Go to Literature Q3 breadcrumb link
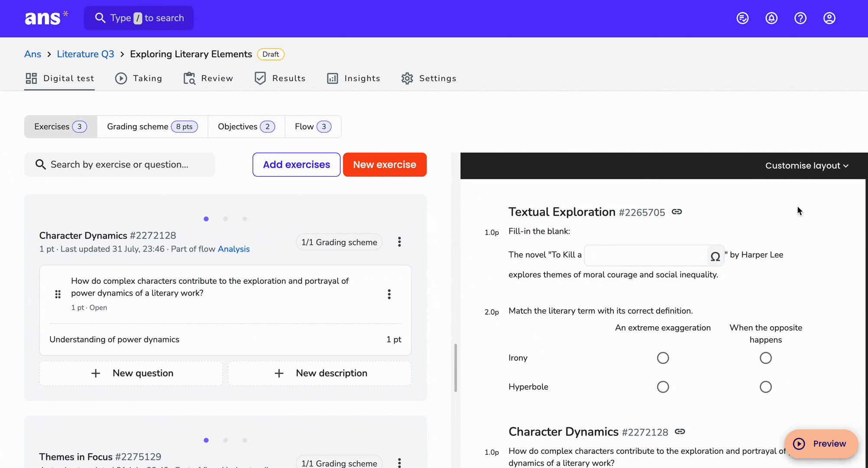Viewport: 868px width, 468px height. tap(85, 54)
